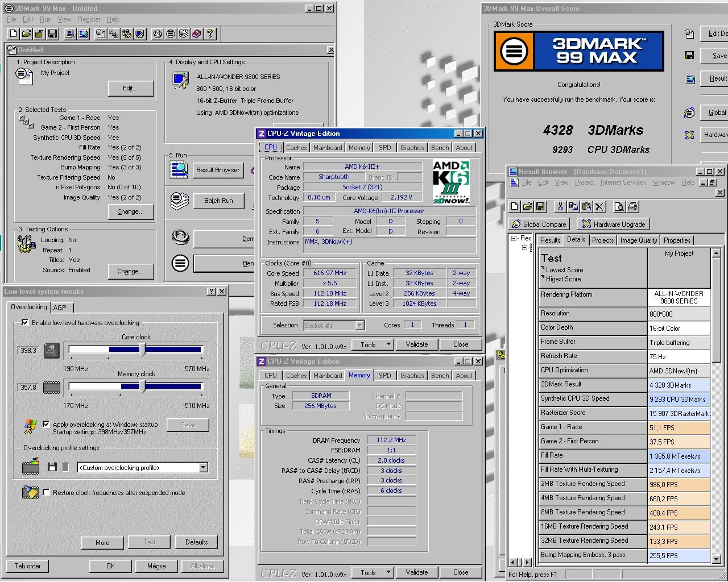Click the More button in system tweaks
This screenshot has width=728, height=582.
(102, 542)
